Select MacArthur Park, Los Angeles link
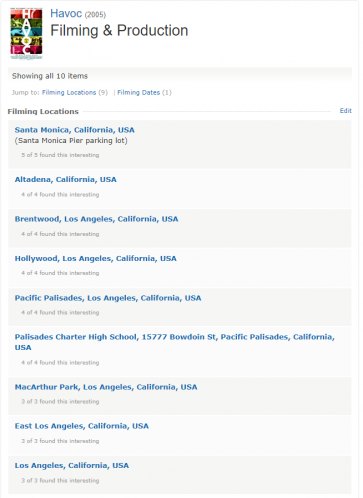The height and width of the screenshot is (498, 363). (106, 387)
